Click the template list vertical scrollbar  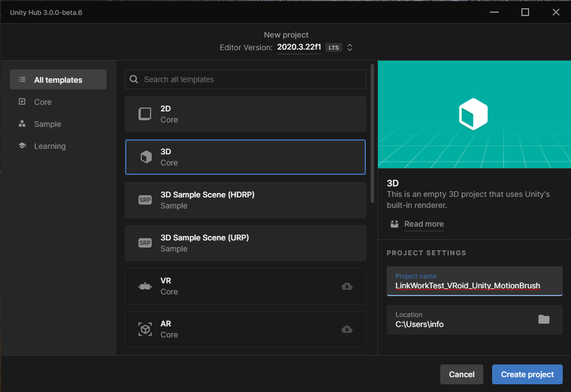pyautogui.click(x=372, y=132)
